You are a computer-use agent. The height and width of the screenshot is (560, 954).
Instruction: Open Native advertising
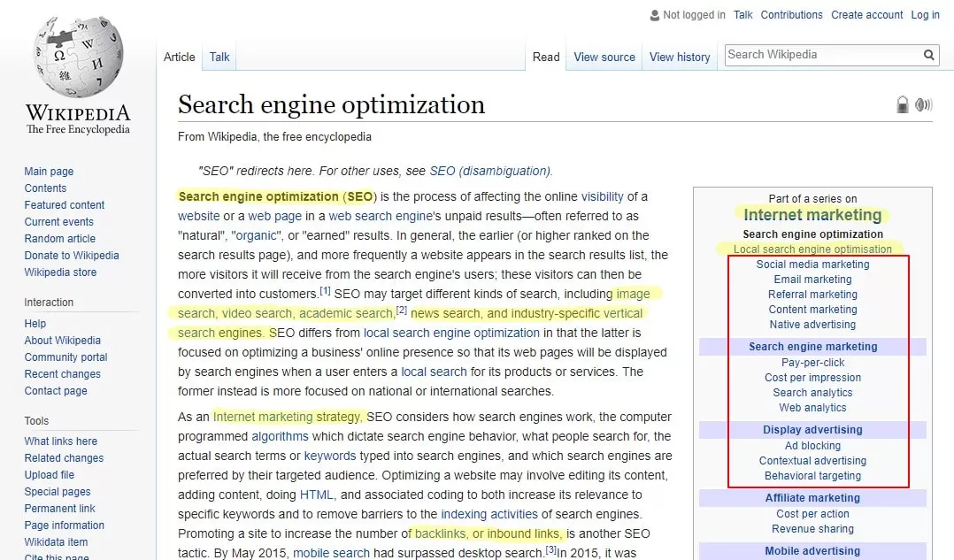(812, 325)
